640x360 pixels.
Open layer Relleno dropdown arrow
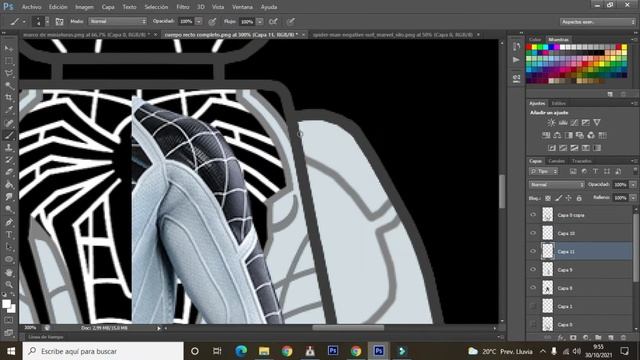pos(633,198)
